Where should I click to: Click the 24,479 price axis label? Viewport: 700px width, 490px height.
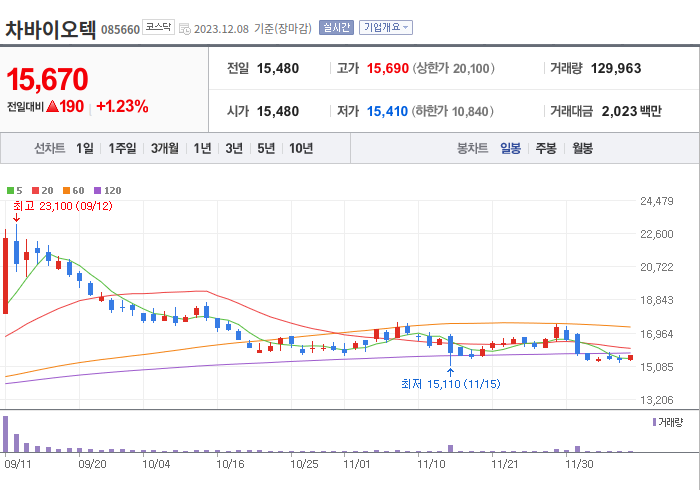pos(656,201)
